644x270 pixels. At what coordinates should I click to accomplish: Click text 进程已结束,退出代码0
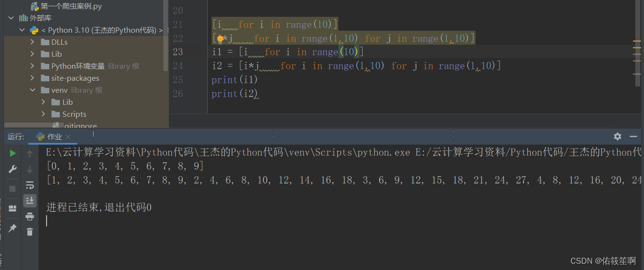point(99,208)
